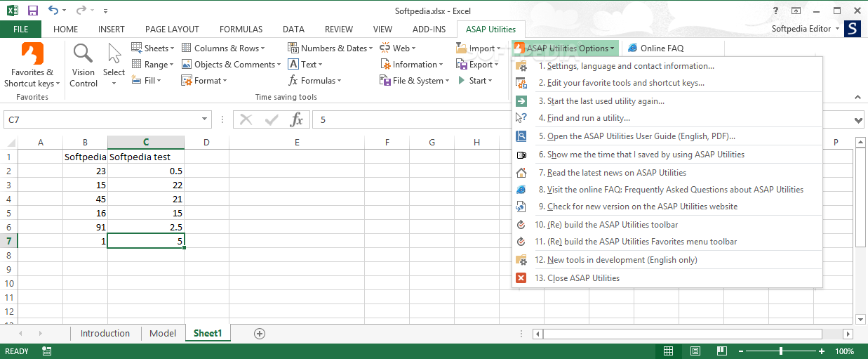This screenshot has width=868, height=359.
Task: Click the macro record icon in status bar
Action: [x=46, y=351]
